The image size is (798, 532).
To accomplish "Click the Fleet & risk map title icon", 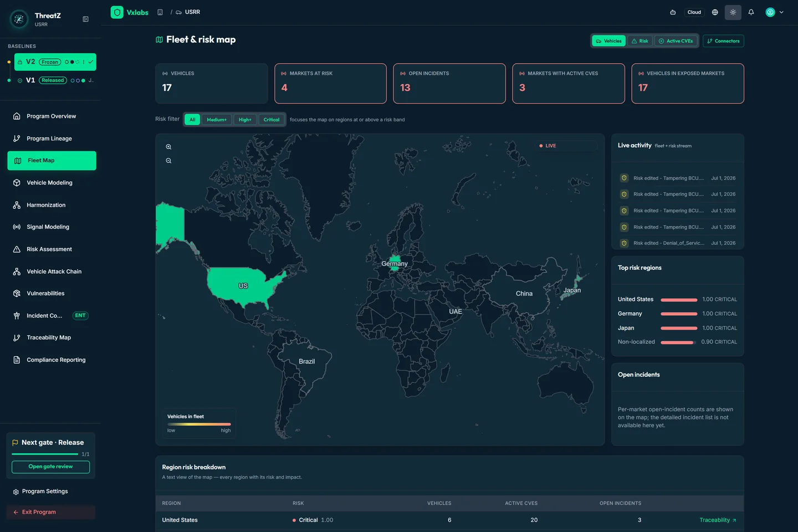I will (x=160, y=40).
